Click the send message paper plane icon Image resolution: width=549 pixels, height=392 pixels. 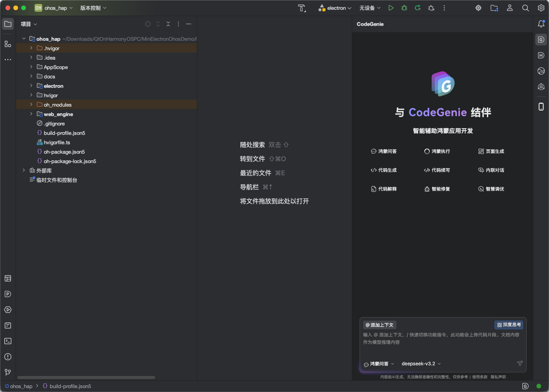click(x=520, y=363)
